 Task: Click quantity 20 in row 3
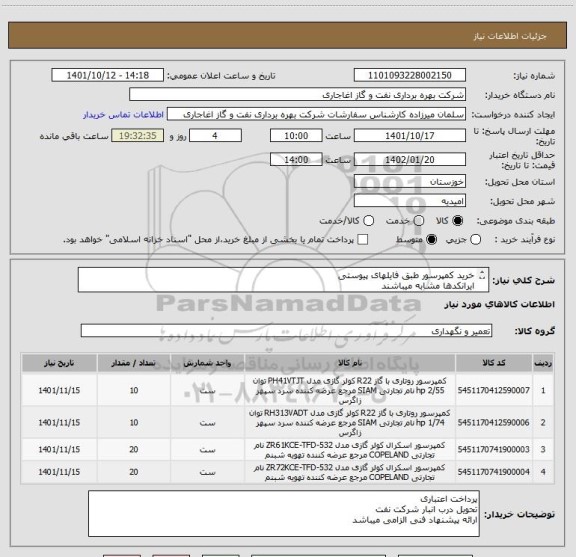click(134, 449)
